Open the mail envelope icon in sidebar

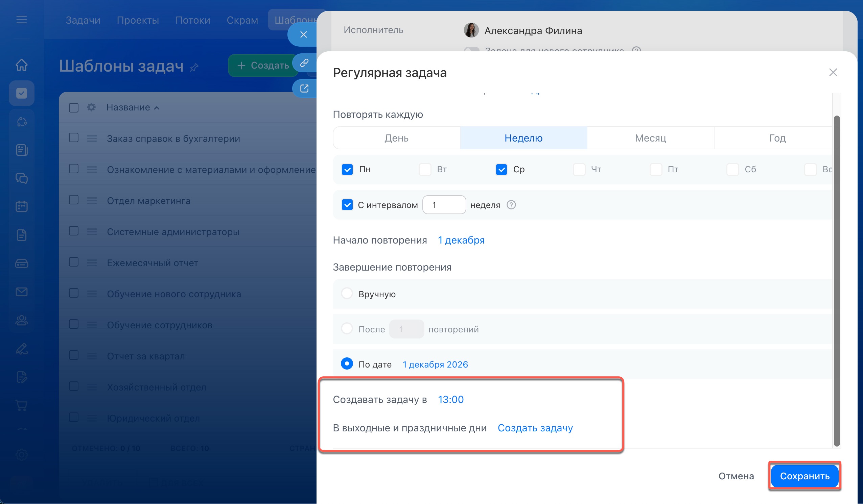(x=22, y=292)
